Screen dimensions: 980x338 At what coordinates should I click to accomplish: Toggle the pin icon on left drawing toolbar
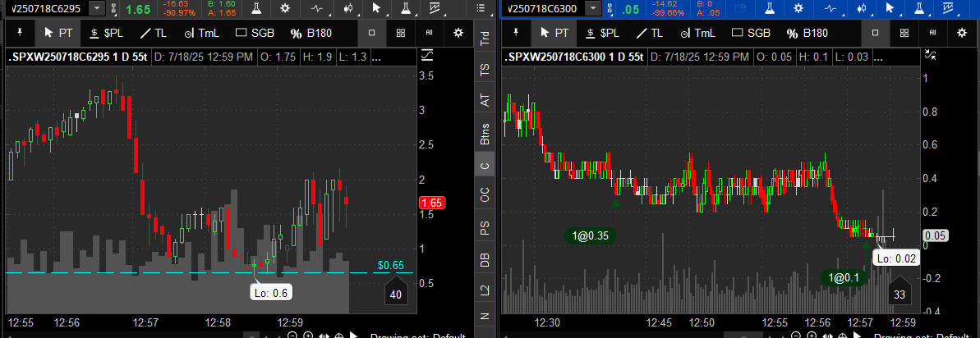pos(20,34)
